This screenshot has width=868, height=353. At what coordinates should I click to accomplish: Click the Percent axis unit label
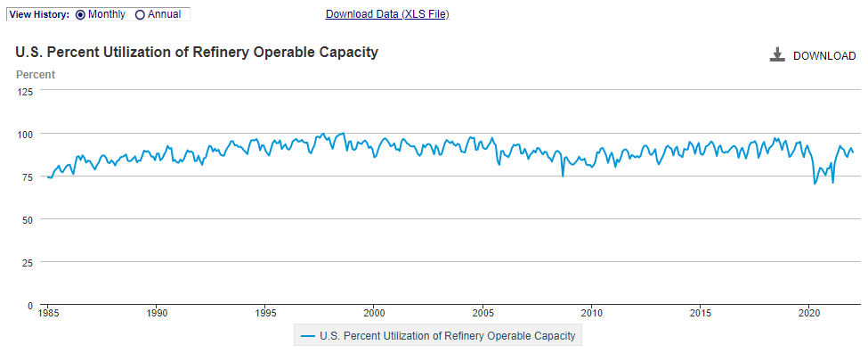click(36, 74)
